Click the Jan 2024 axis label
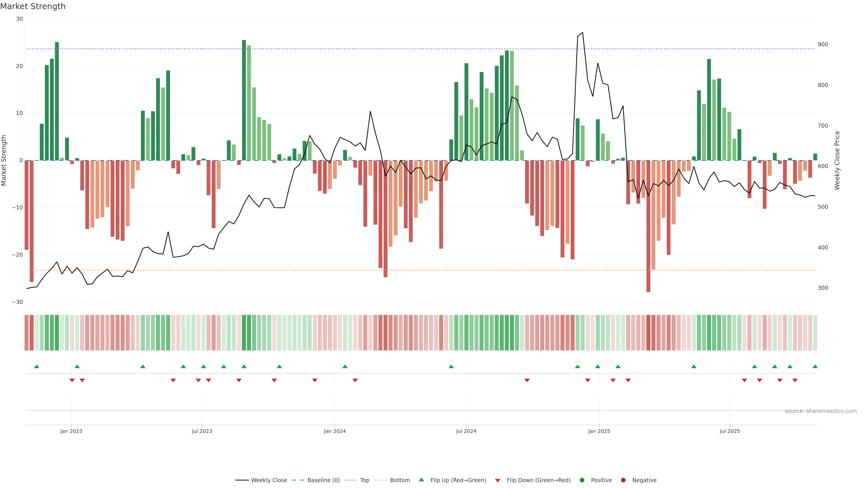The width and height of the screenshot is (868, 488). point(335,431)
